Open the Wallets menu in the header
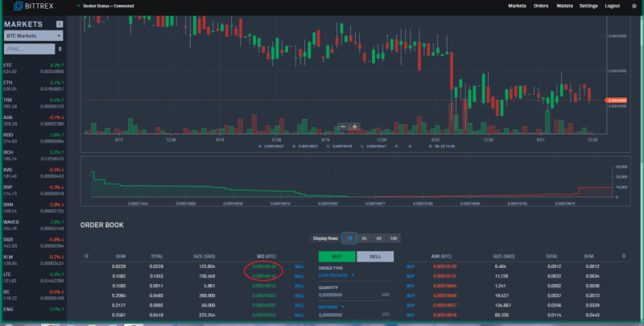The image size is (644, 326). [564, 6]
